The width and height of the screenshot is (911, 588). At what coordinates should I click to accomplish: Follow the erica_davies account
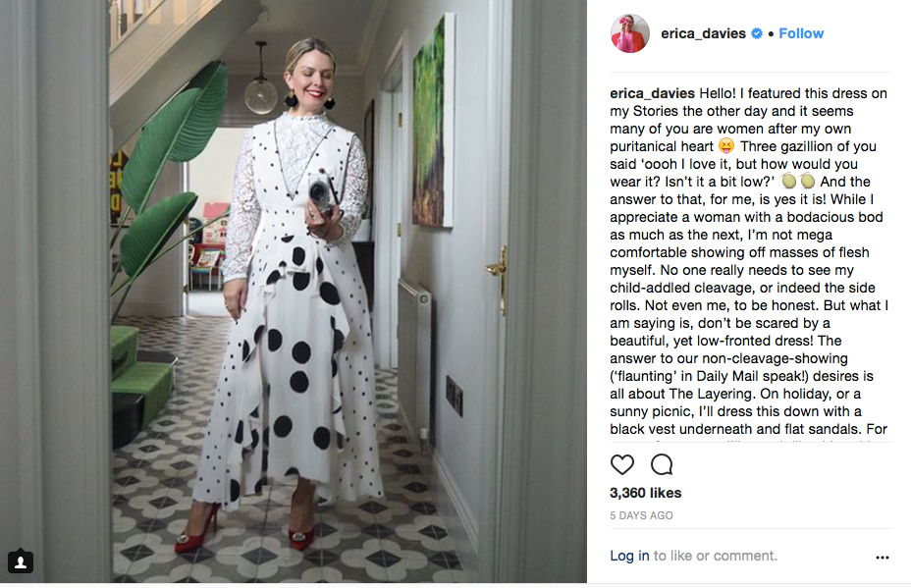pos(801,33)
